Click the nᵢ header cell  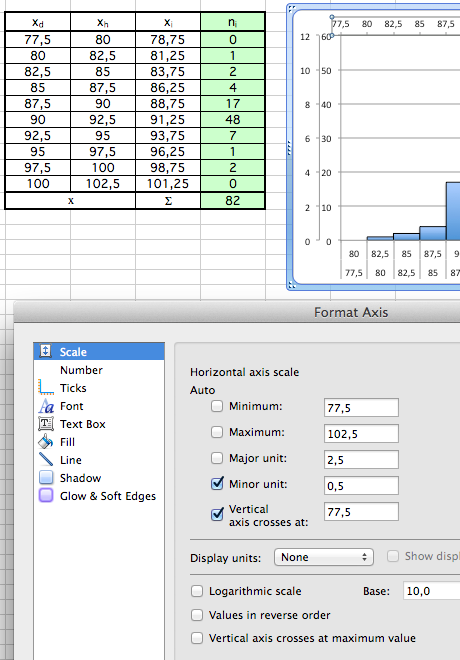[233, 22]
